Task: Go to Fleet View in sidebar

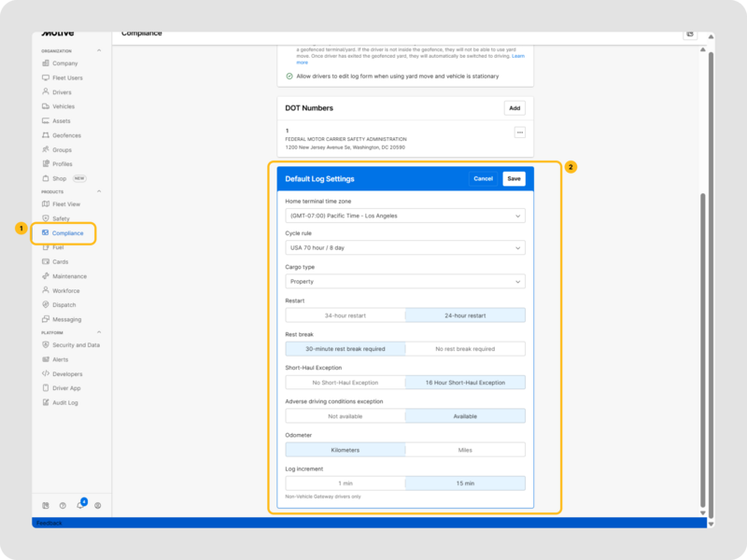Action: (x=66, y=203)
